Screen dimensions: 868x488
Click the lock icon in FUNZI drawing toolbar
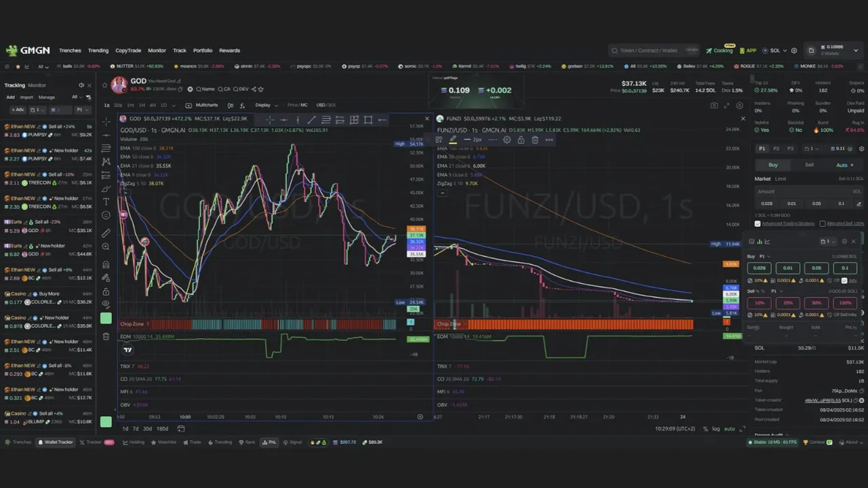tap(521, 140)
